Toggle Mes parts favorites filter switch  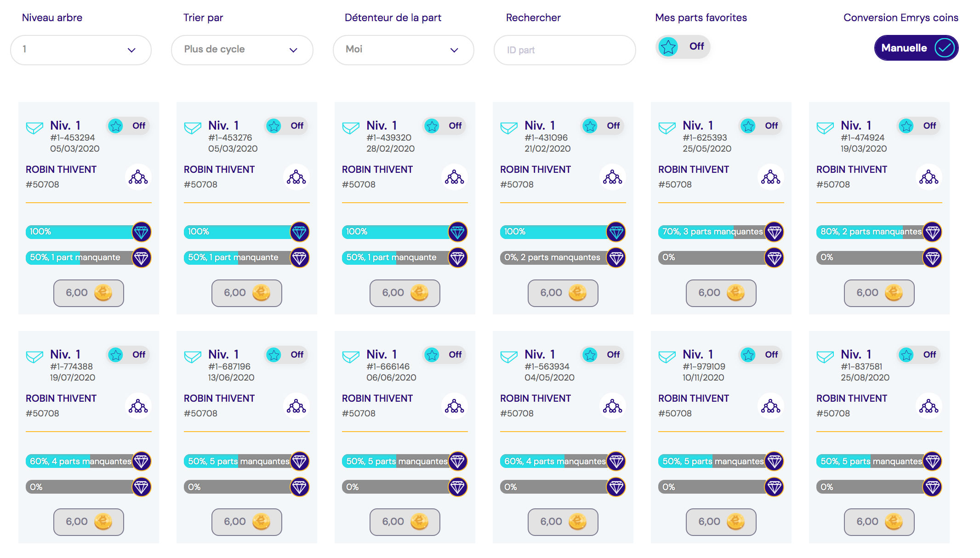[683, 46]
